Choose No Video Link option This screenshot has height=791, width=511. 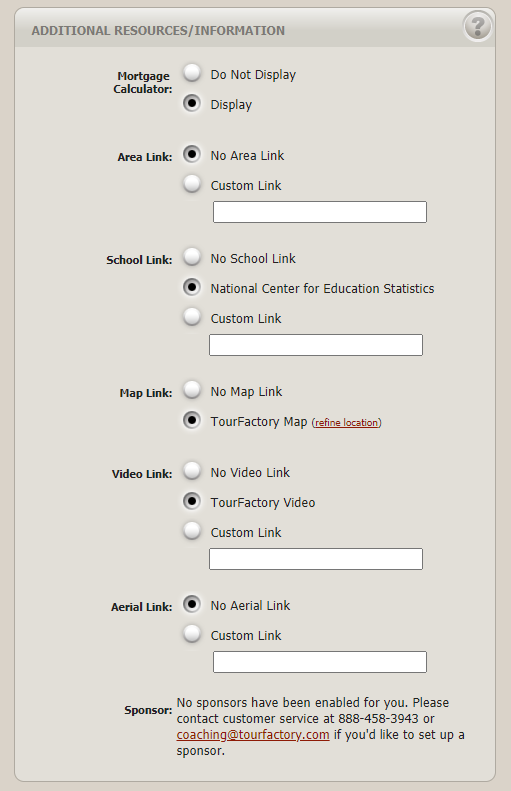point(192,471)
